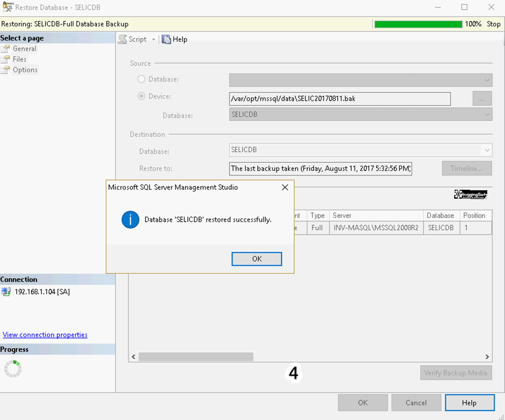Click the server connection icon beside 192.168.1.104
Viewport: 505px width, 420px height.
pos(6,292)
